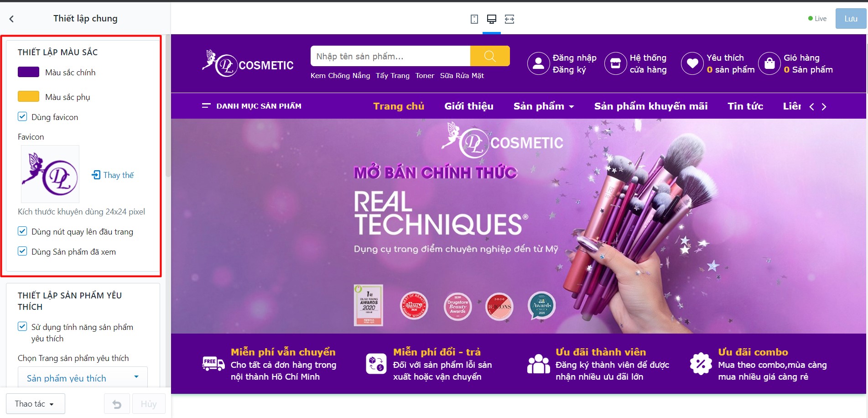This screenshot has width=868, height=418.
Task: Click the yellow search magnifier button
Action: (490, 56)
